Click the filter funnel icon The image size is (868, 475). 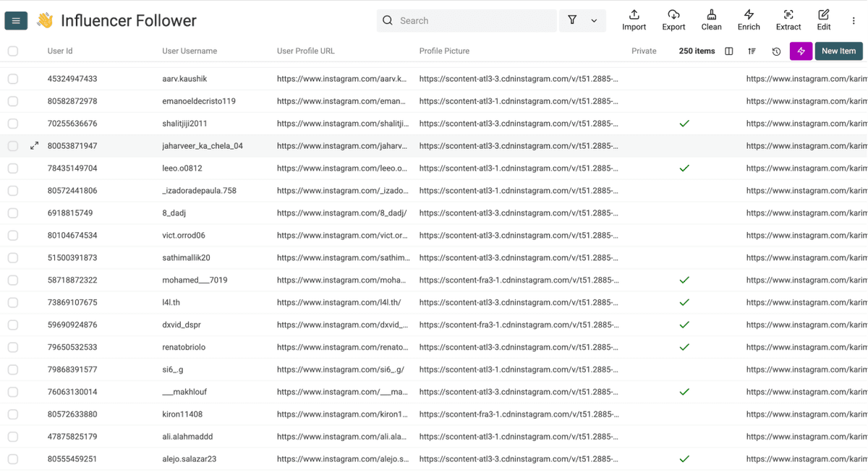click(572, 20)
